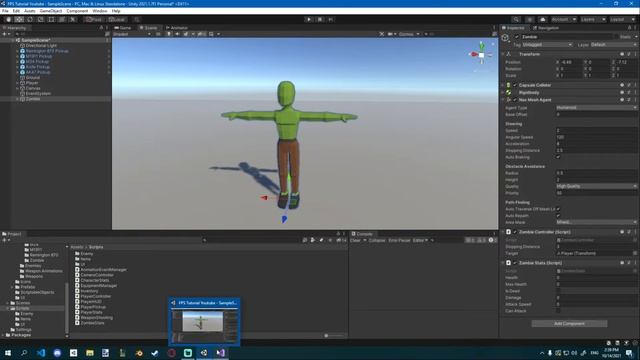The height and width of the screenshot is (360, 640).
Task: Open the Shaded draw mode dropdown
Action: point(132,34)
